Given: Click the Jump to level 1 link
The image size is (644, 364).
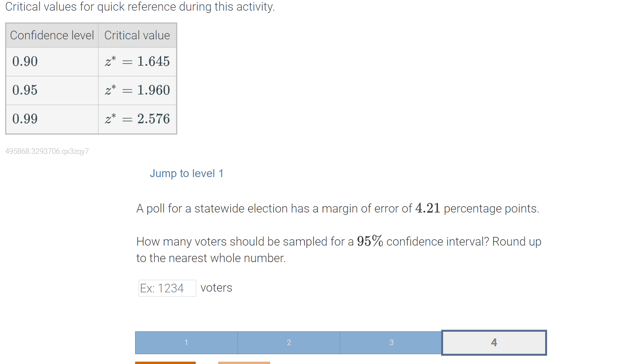Looking at the screenshot, I should (187, 173).
